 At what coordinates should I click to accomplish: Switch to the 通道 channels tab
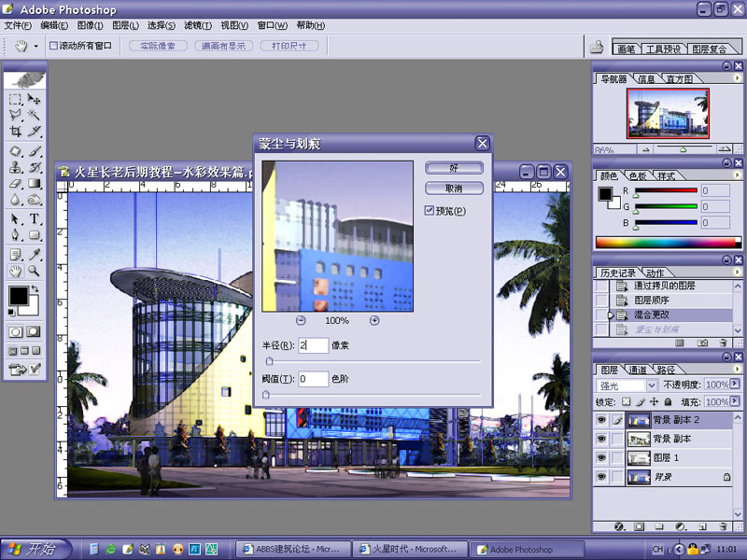(638, 370)
